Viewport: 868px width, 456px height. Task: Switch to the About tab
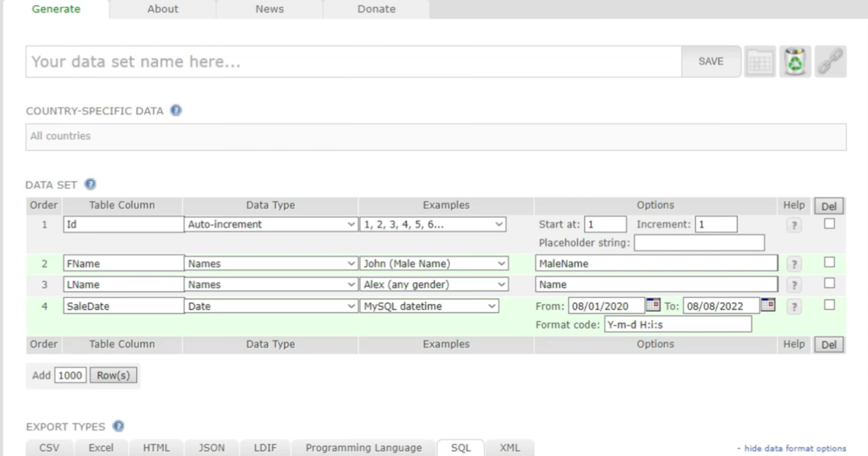click(x=162, y=9)
